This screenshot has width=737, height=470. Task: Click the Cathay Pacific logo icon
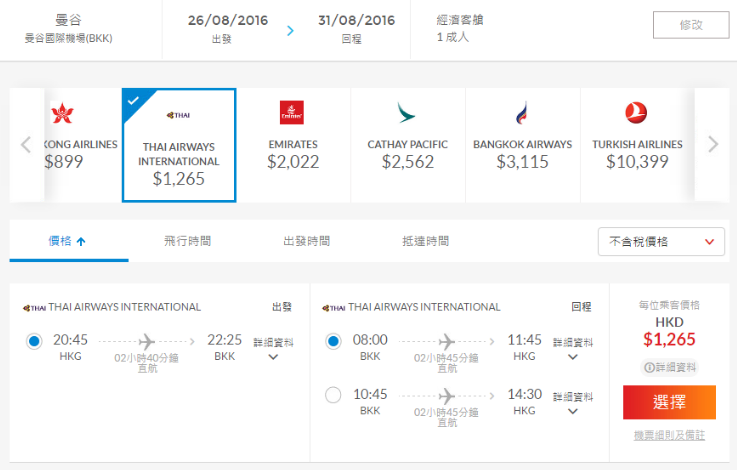(x=407, y=113)
